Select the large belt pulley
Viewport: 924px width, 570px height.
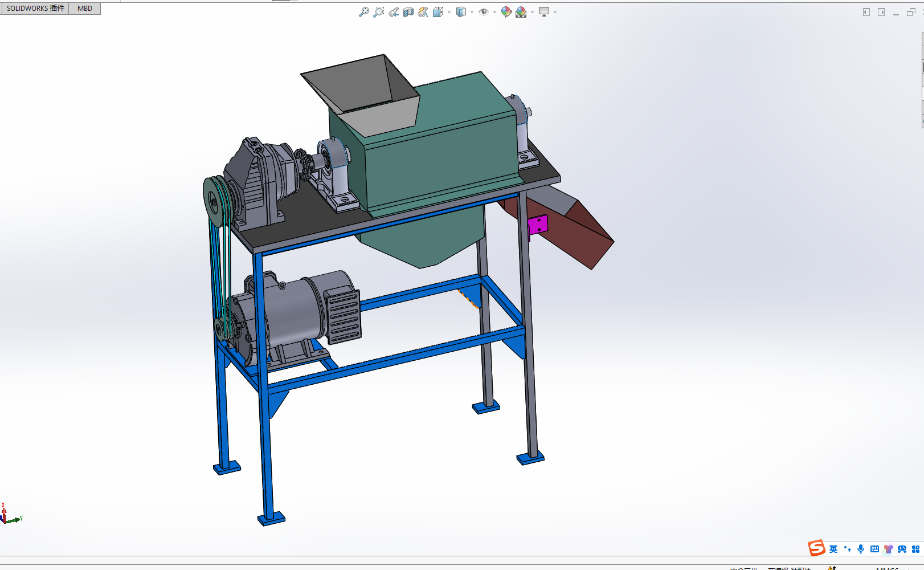(x=214, y=201)
